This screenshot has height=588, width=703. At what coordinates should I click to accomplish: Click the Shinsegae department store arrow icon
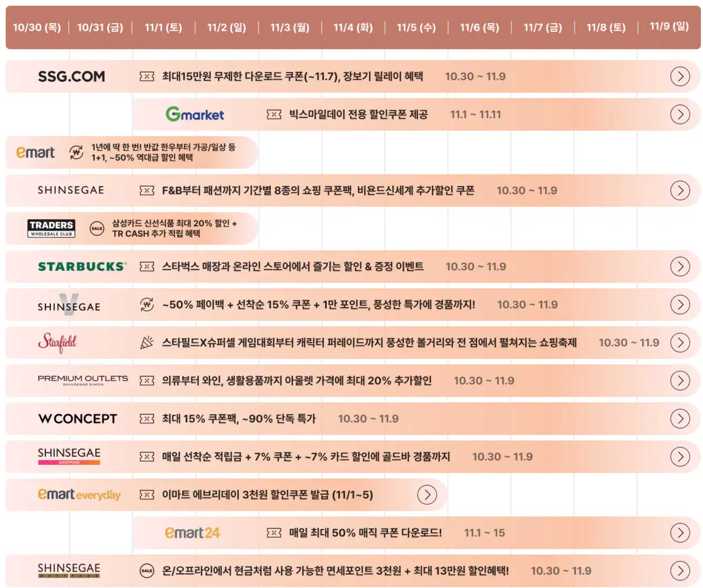pyautogui.click(x=680, y=190)
